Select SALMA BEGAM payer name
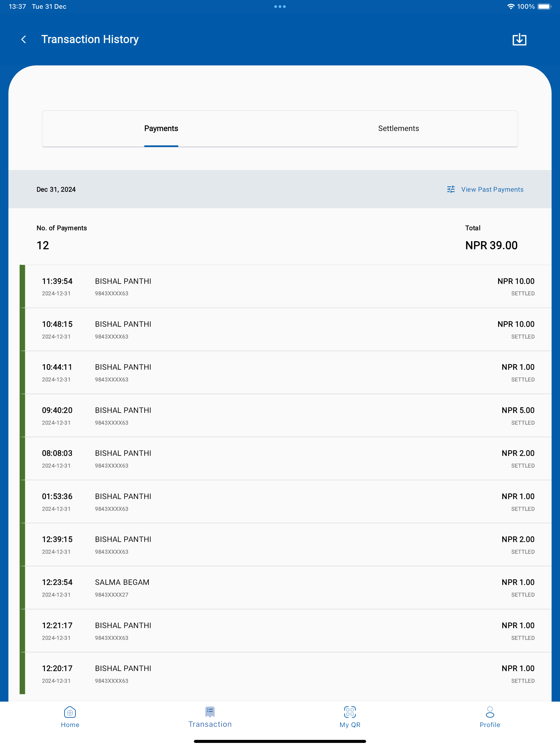Screen dimensions: 560x747 122,582
